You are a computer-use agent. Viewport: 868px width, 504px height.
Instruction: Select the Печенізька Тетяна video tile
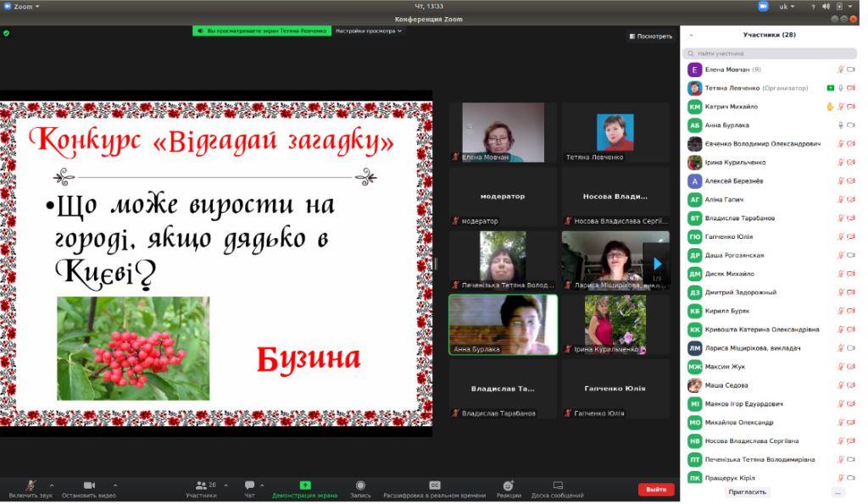coord(503,261)
